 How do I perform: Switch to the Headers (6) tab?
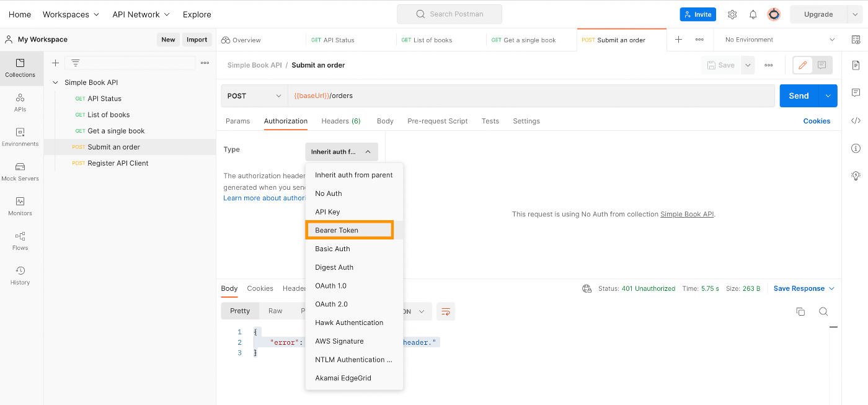(x=341, y=121)
